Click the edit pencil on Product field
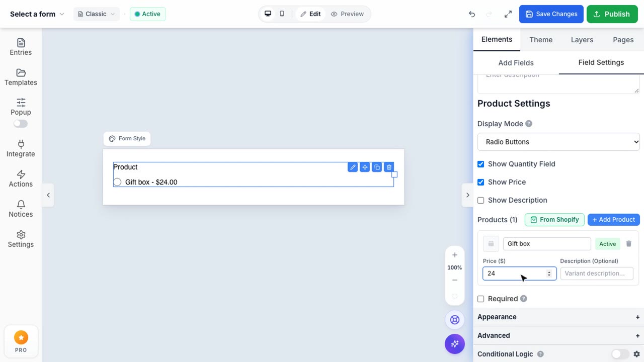 click(x=353, y=167)
